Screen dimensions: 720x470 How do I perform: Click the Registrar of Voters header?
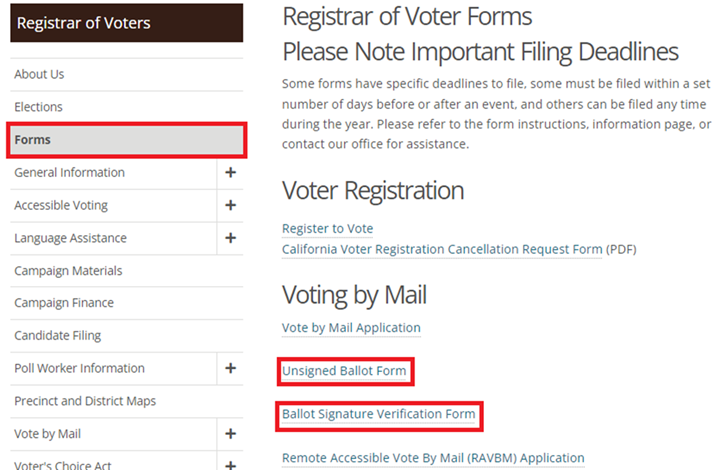tap(84, 22)
